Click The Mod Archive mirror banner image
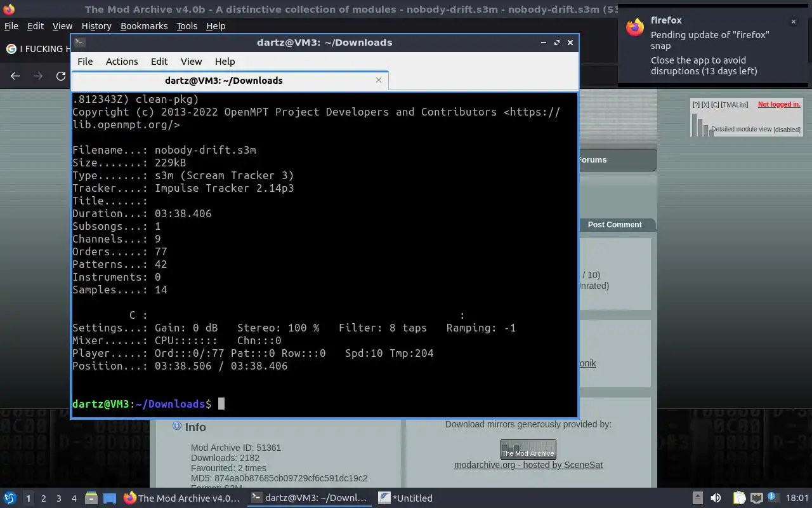This screenshot has height=508, width=812. 528,450
